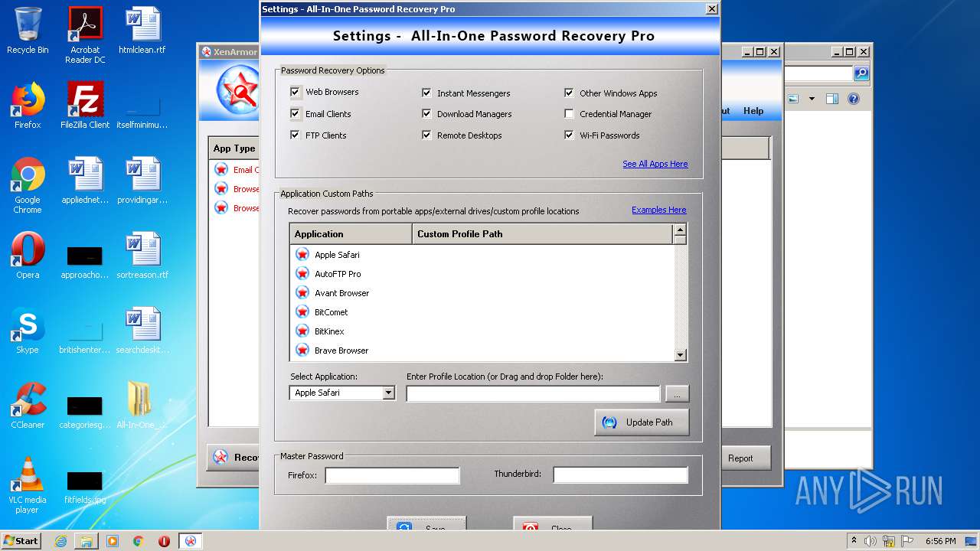Screen dimensions: 980x551
Task: Open the Firefox desktop shortcut
Action: click(x=28, y=106)
